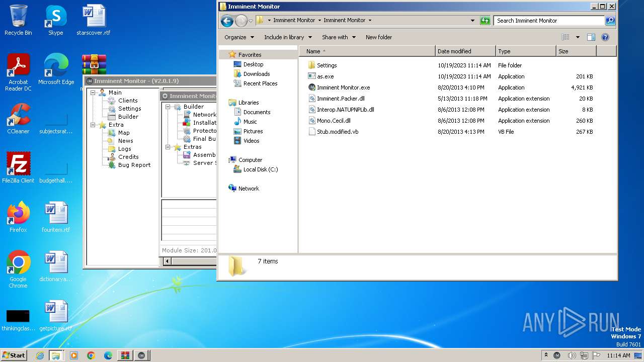Open Documents library
The width and height of the screenshot is (644, 362).
[x=257, y=112]
